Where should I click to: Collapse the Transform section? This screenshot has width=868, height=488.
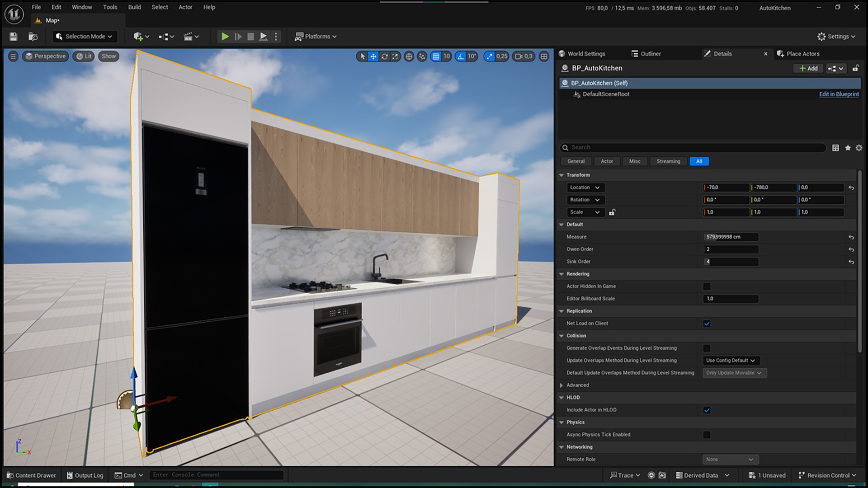561,175
